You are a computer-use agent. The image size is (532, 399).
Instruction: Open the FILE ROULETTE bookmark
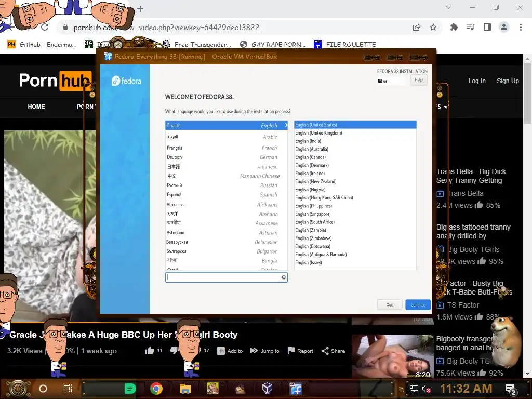click(x=345, y=45)
